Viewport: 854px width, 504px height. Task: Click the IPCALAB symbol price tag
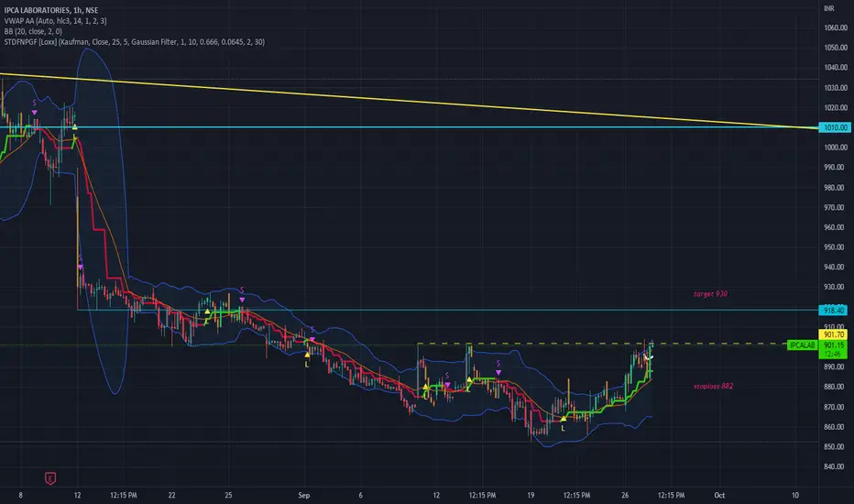(x=803, y=345)
